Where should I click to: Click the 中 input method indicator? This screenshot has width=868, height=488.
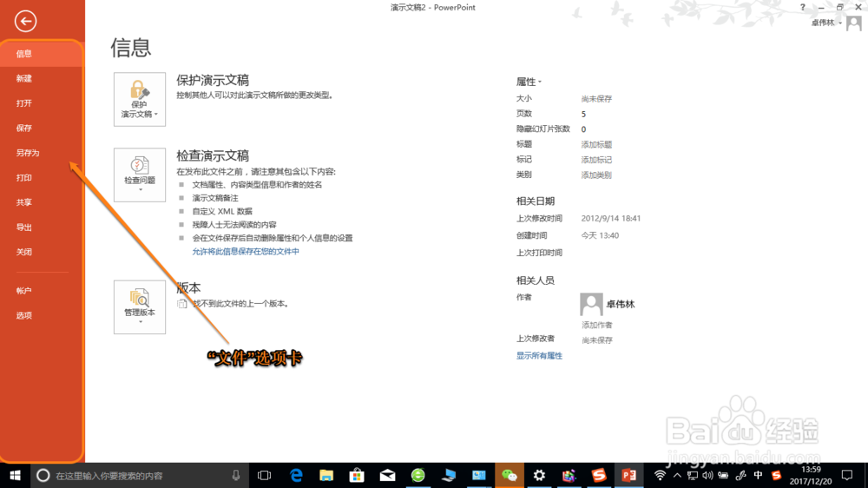tap(758, 475)
